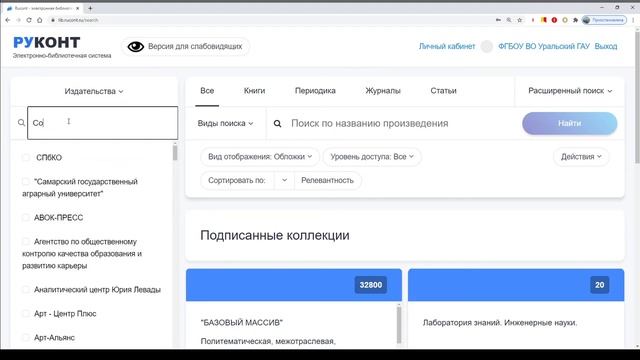
Task: Open Уровень доступа: Все dropdown
Action: (372, 157)
